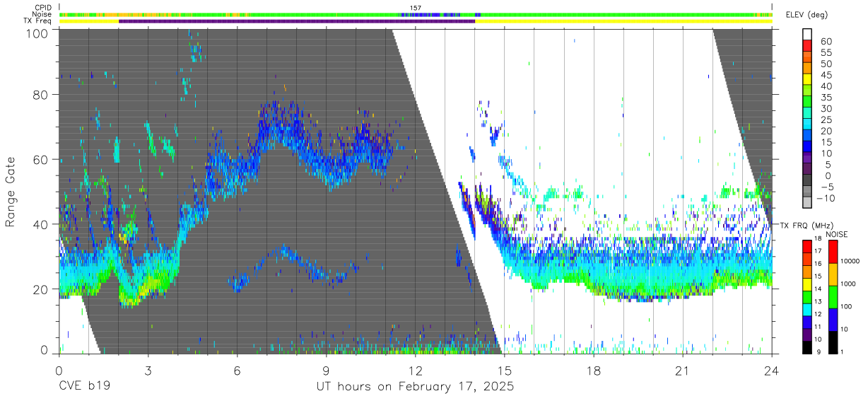The width and height of the screenshot is (868, 401).
Task: Click the 'CPID' row label
Action: click(x=42, y=8)
